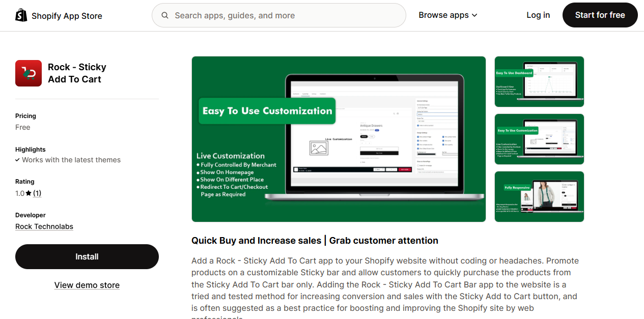Open the Shopify App Store home link
The image size is (644, 319).
(x=59, y=15)
